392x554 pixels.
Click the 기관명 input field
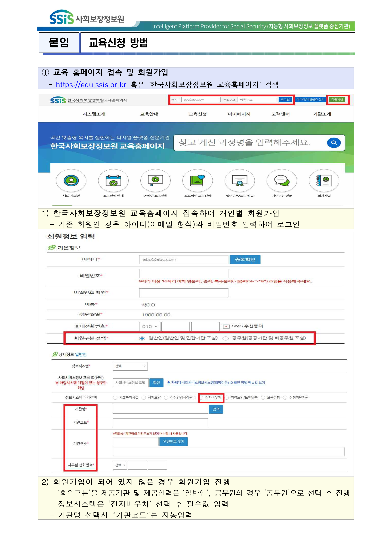pyautogui.click(x=161, y=409)
